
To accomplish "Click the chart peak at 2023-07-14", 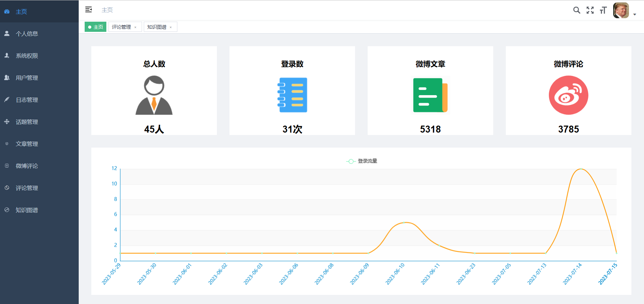I will click(x=581, y=169).
